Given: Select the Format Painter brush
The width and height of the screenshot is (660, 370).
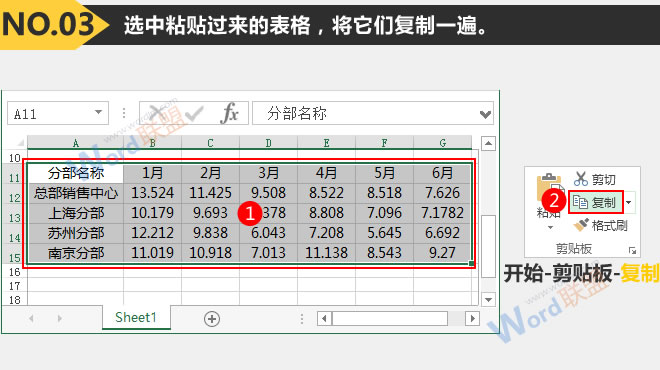Looking at the screenshot, I should [581, 225].
